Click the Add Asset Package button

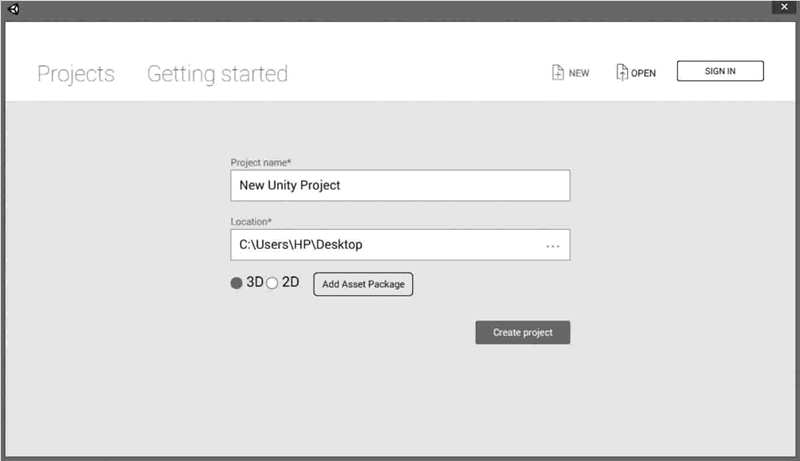363,284
